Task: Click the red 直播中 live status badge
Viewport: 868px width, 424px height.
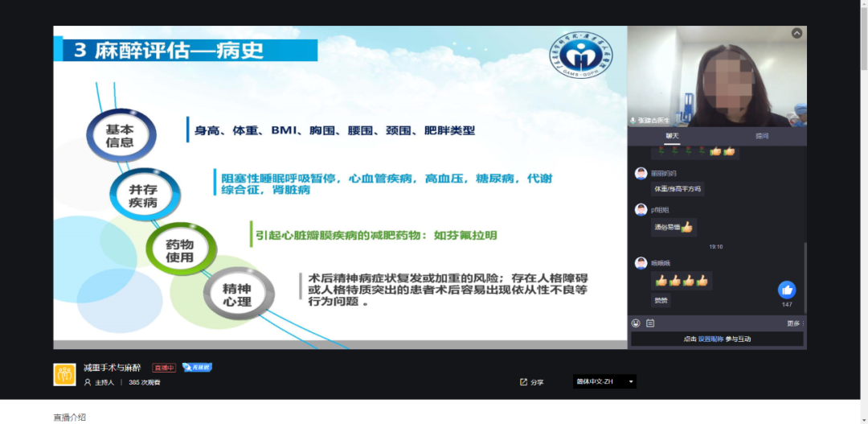Action: (164, 368)
